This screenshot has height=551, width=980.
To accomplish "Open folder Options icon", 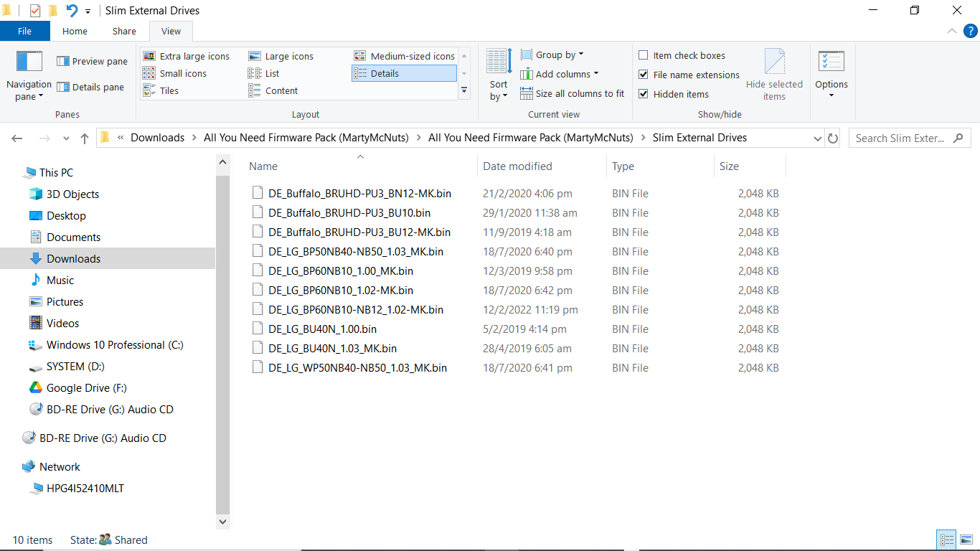I will (831, 62).
